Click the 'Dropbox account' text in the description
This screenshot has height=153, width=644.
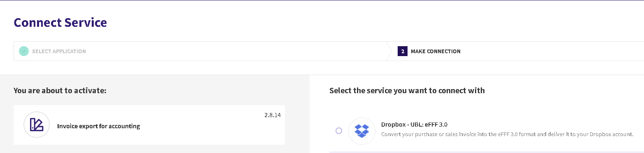(611, 134)
